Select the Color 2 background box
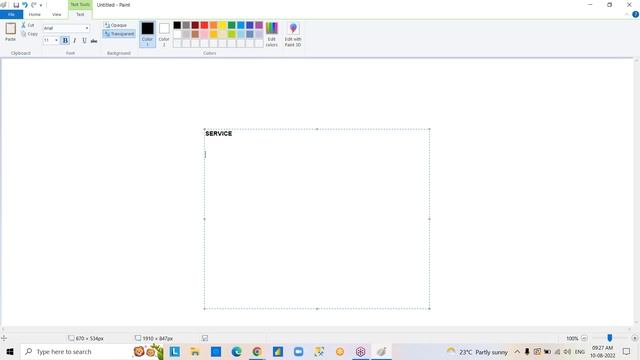The image size is (640, 360). click(164, 34)
